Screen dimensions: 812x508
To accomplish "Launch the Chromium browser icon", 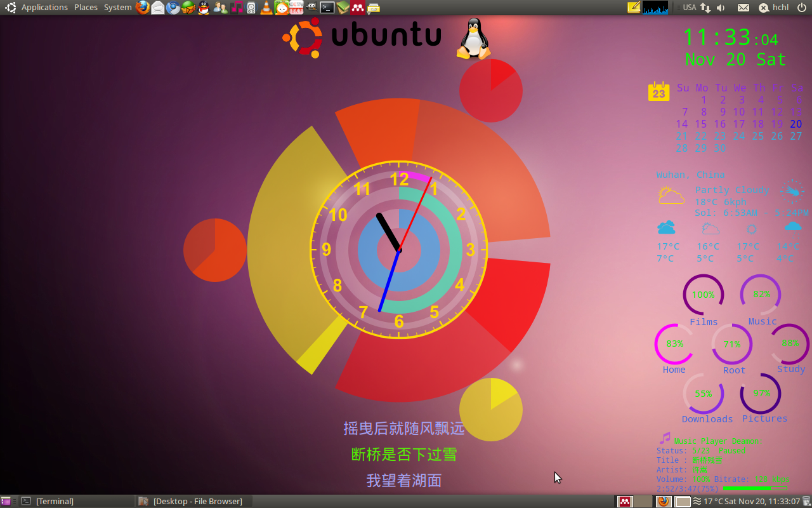I will click(x=173, y=8).
